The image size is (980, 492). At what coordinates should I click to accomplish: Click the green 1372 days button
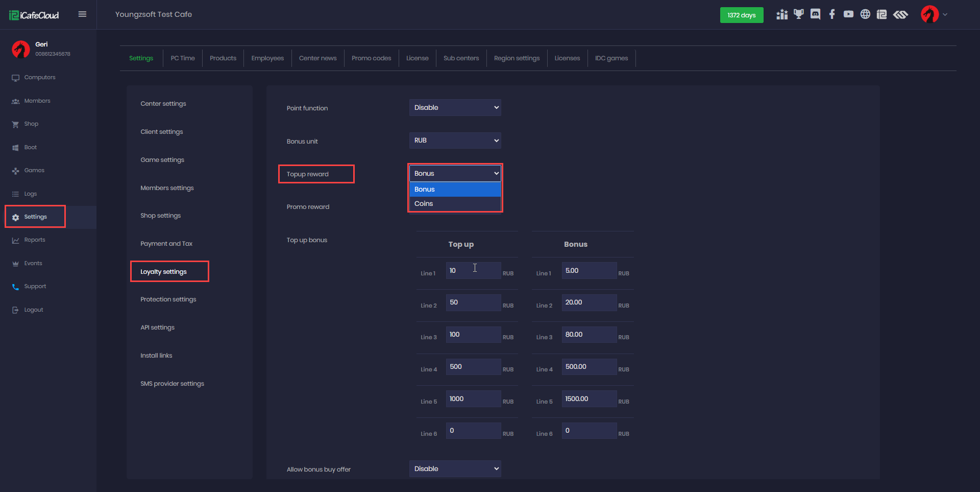pyautogui.click(x=741, y=15)
